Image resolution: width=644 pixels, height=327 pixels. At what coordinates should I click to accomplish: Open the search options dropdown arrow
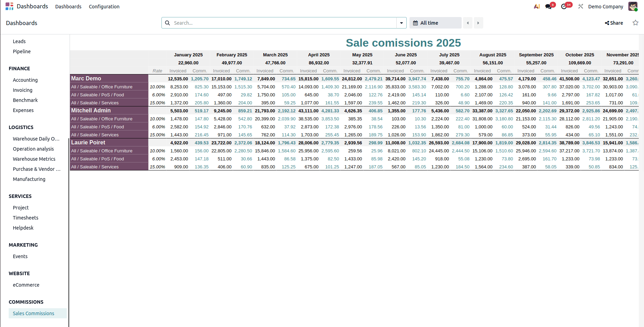click(x=401, y=23)
